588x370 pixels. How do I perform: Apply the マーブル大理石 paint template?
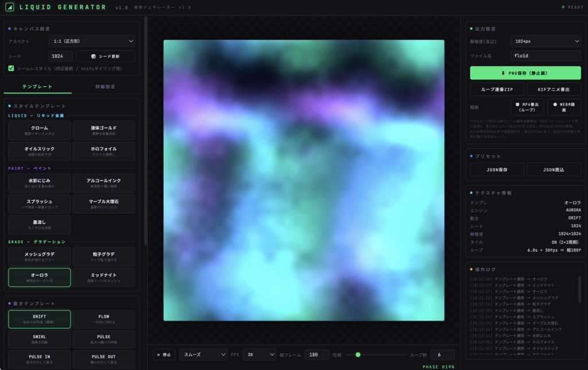[x=103, y=204]
